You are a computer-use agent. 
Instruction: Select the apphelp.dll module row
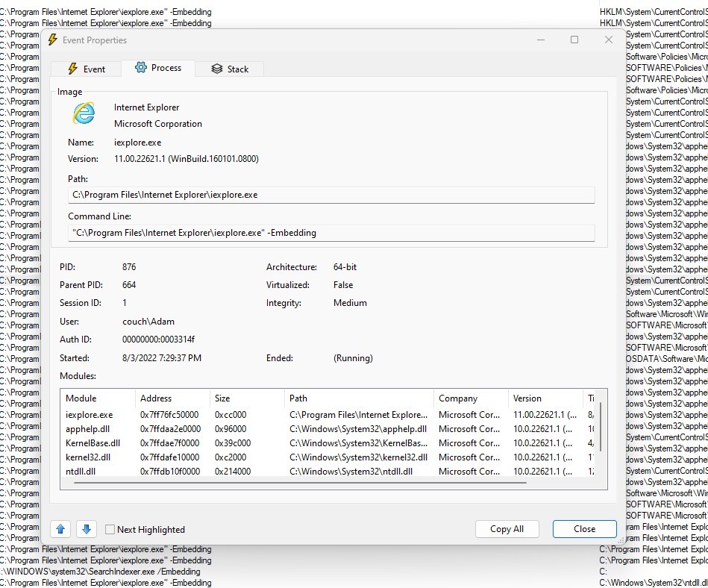coord(329,429)
